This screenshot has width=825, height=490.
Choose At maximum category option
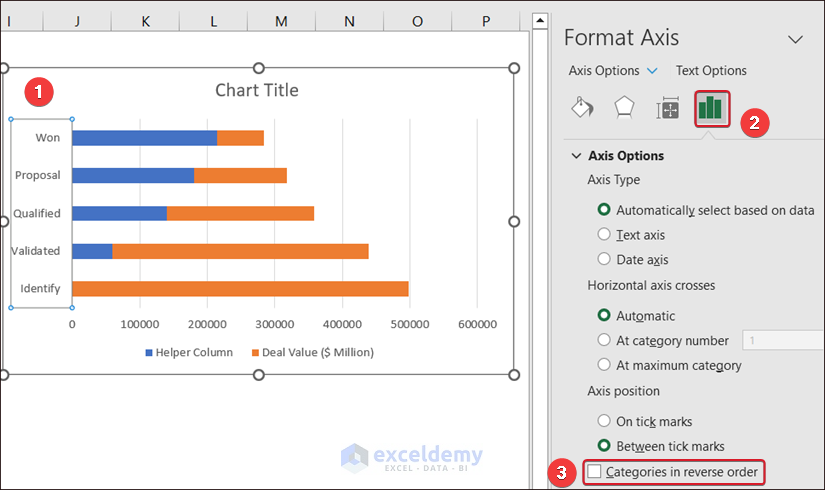pyautogui.click(x=604, y=365)
